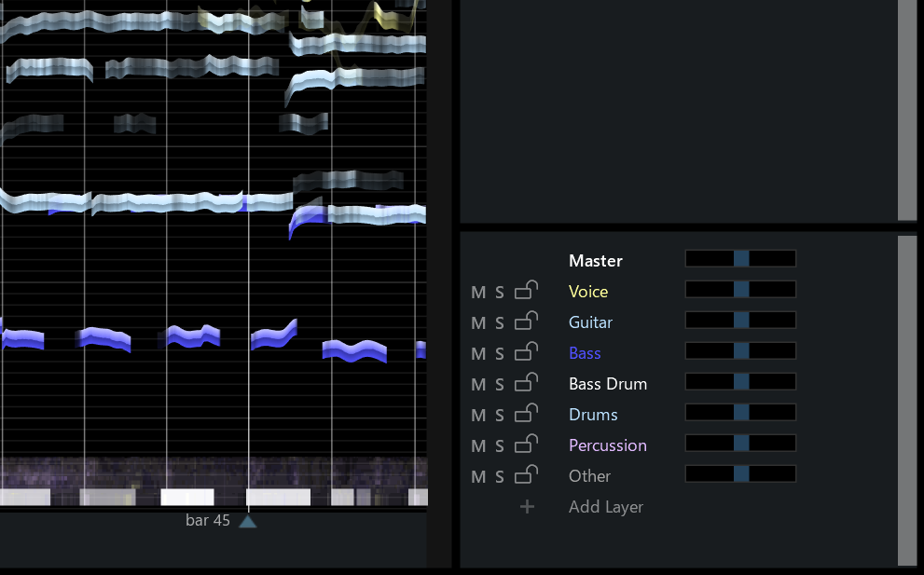The height and width of the screenshot is (575, 924).
Task: Click the layers panel vertical scrollbar
Action: click(x=907, y=401)
